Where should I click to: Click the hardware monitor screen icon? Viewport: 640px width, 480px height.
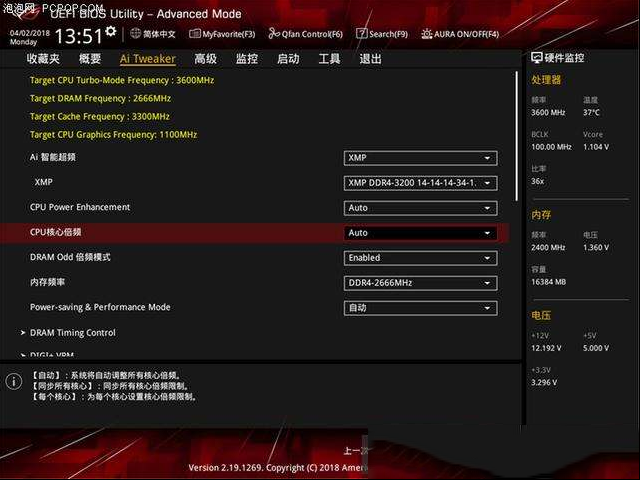[536, 58]
